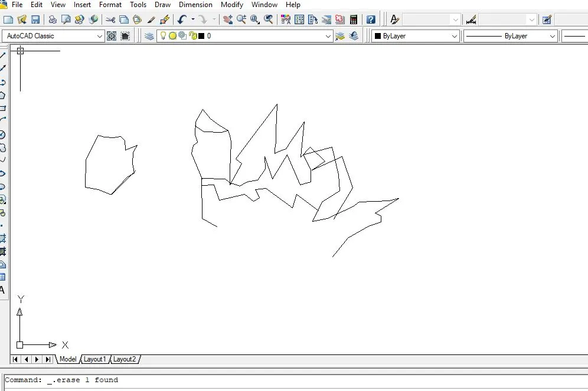Open the Insert menu

pyautogui.click(x=82, y=5)
